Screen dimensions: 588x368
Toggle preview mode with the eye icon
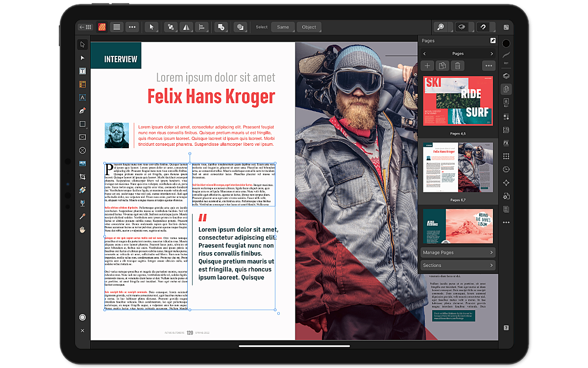pos(461,27)
